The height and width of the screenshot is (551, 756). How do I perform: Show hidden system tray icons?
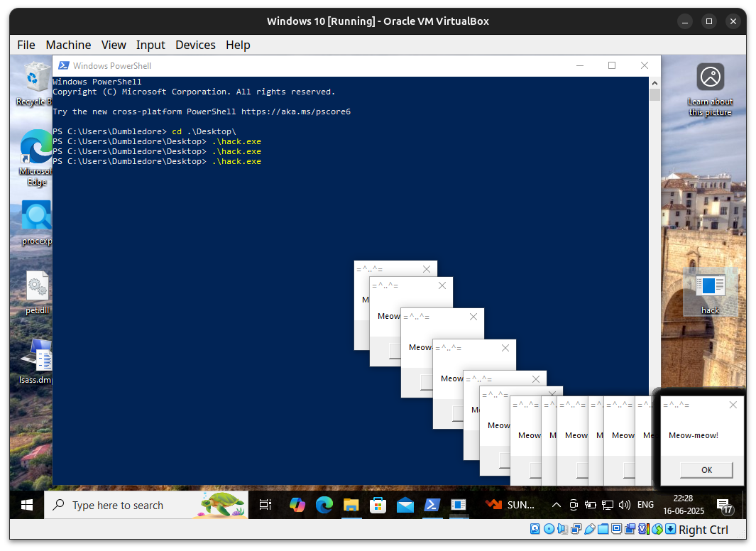[x=556, y=505]
